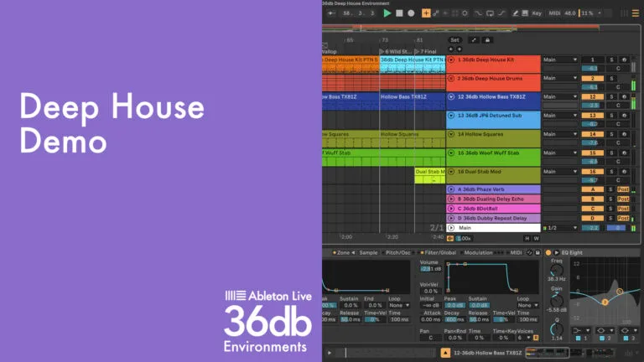
Task: Toggle the Draw Mode pencil icon
Action: pyautogui.click(x=515, y=13)
